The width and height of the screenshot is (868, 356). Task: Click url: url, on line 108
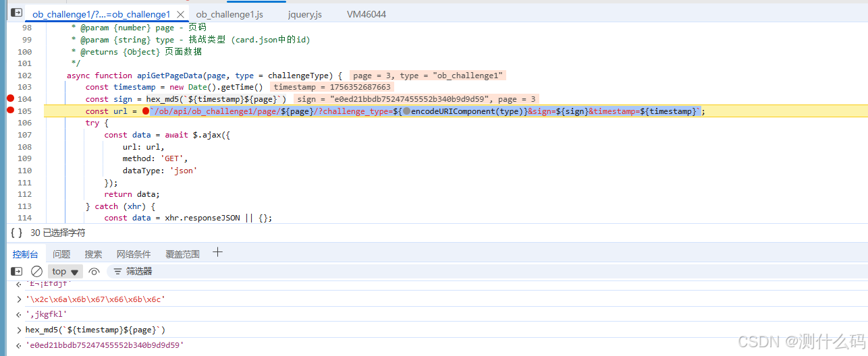pyautogui.click(x=143, y=147)
